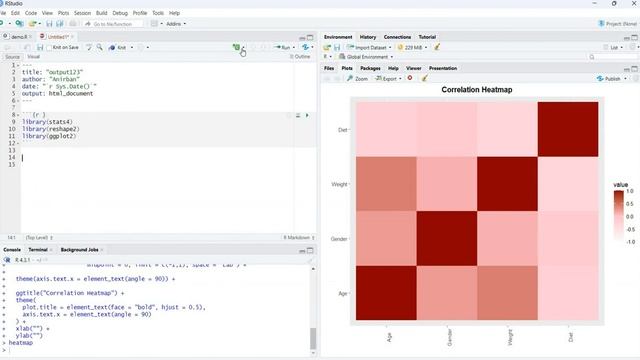
Task: Close the Untitled1 editor tab
Action: [72, 37]
